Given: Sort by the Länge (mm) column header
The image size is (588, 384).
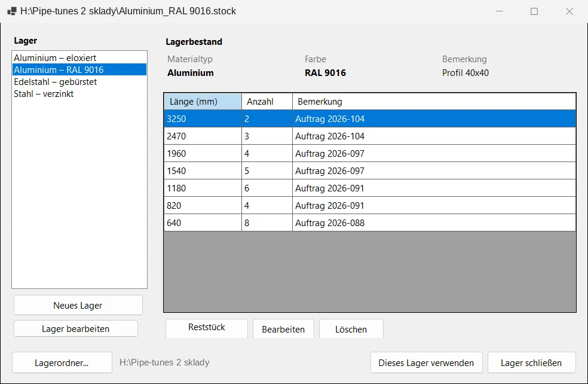Looking at the screenshot, I should tap(203, 101).
